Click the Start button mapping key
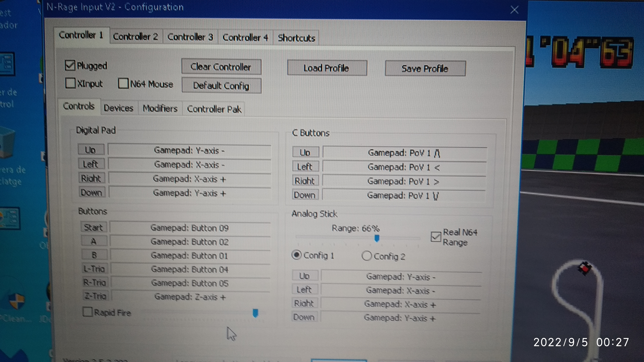 [x=94, y=227]
